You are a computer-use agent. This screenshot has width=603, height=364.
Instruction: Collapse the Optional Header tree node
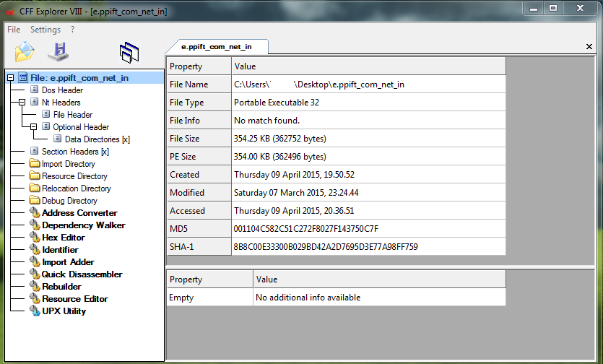pyautogui.click(x=34, y=126)
